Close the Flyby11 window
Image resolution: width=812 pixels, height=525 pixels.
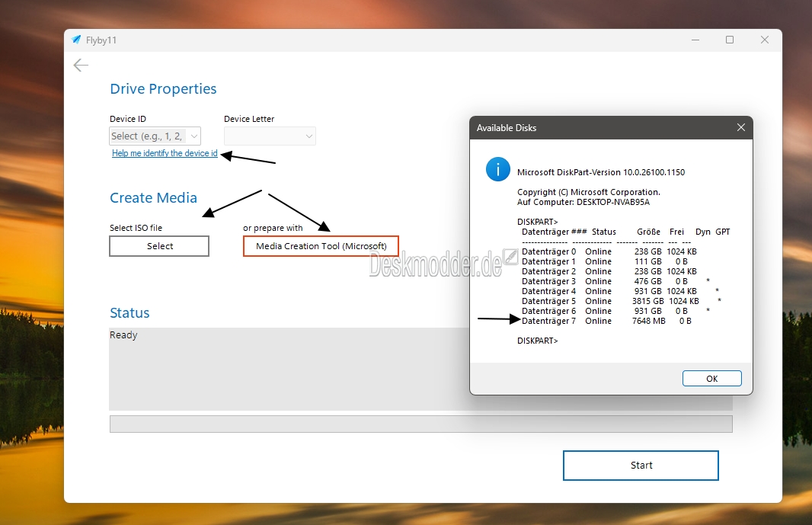764,40
